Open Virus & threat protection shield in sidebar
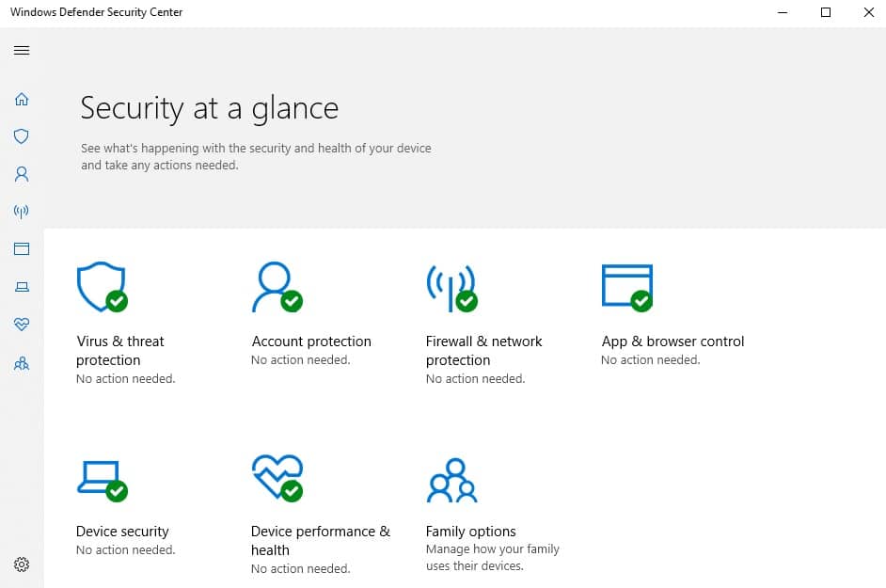 point(22,136)
